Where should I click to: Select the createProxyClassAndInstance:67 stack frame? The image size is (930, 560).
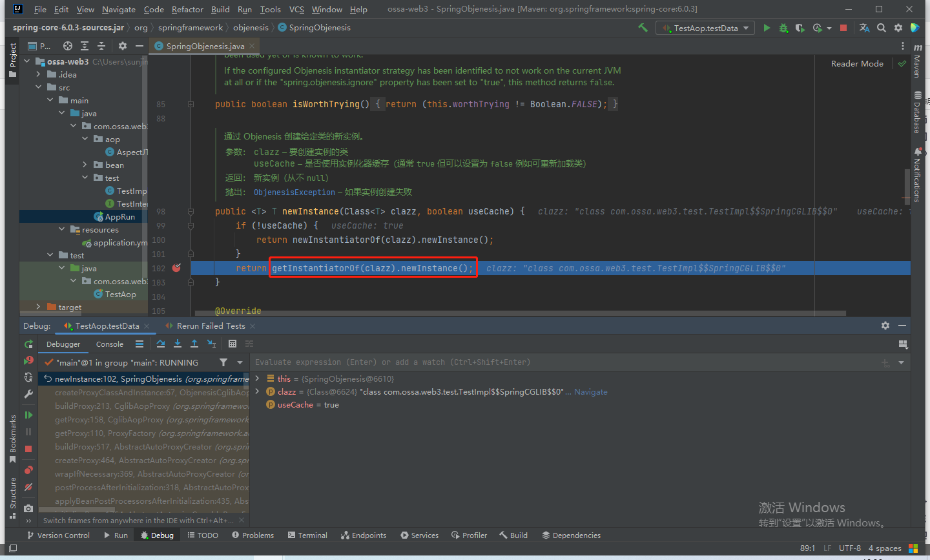click(144, 392)
